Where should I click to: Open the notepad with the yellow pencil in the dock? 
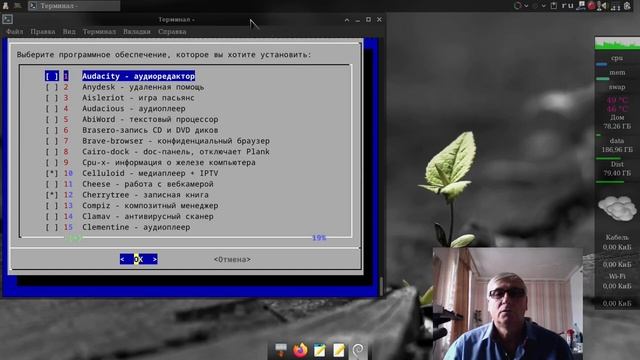(x=338, y=350)
